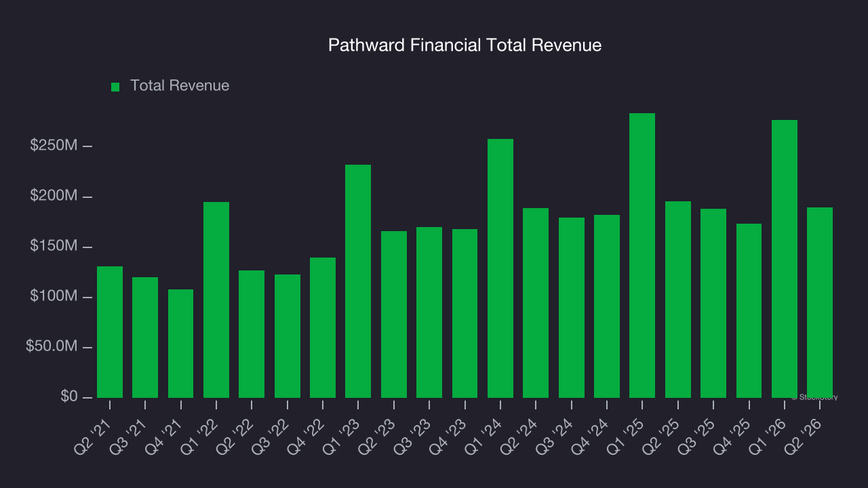The width and height of the screenshot is (868, 488).
Task: Select the Q1 '24 revenue bar
Action: (x=500, y=268)
